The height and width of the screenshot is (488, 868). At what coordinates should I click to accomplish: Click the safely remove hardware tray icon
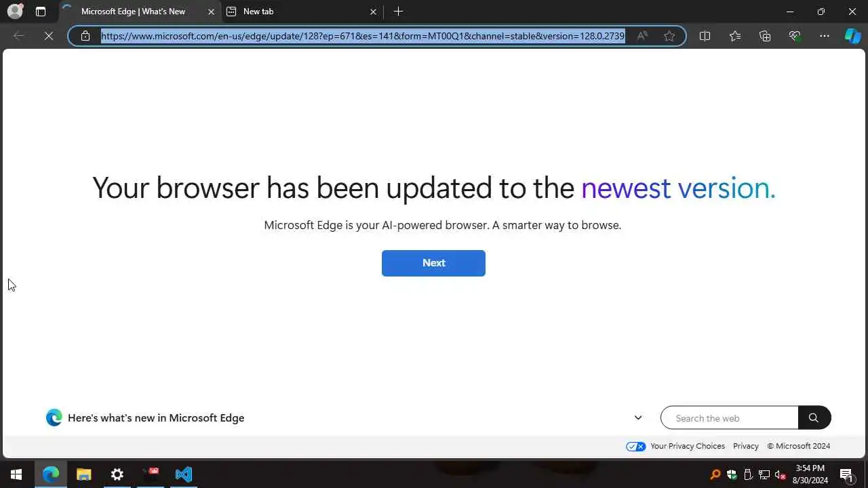[747, 474]
